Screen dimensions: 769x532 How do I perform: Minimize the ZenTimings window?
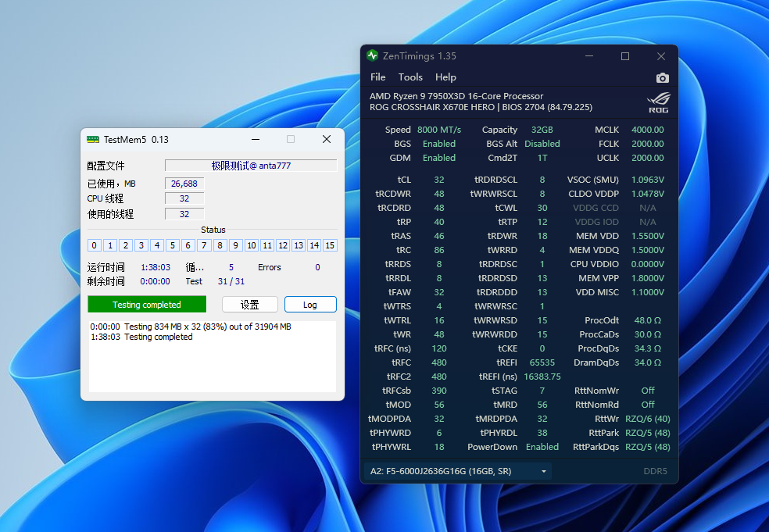[x=588, y=56]
